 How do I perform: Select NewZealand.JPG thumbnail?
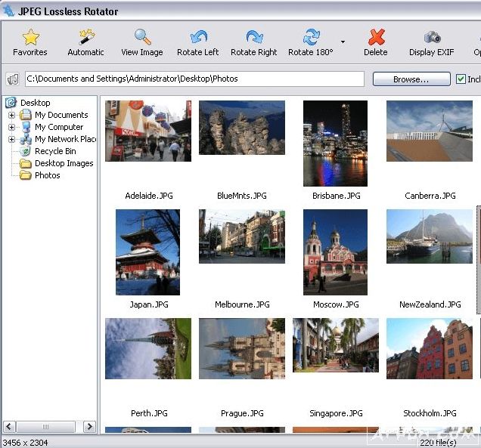(430, 236)
